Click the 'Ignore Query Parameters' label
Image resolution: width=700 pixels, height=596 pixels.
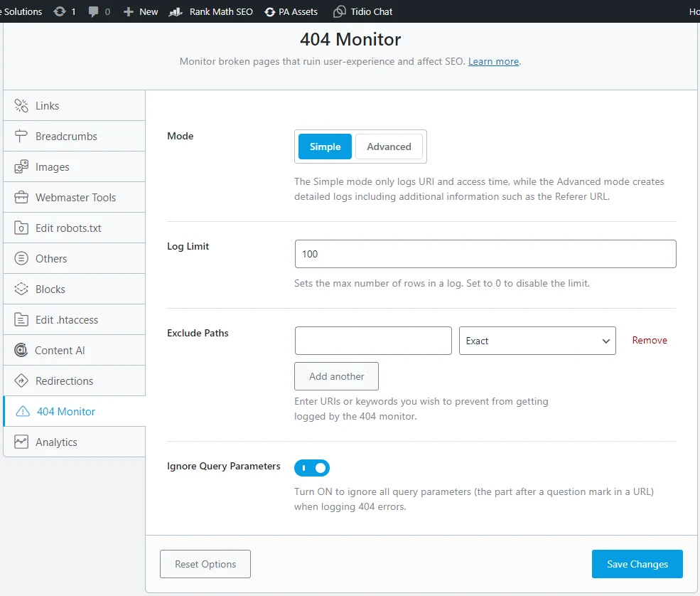224,466
